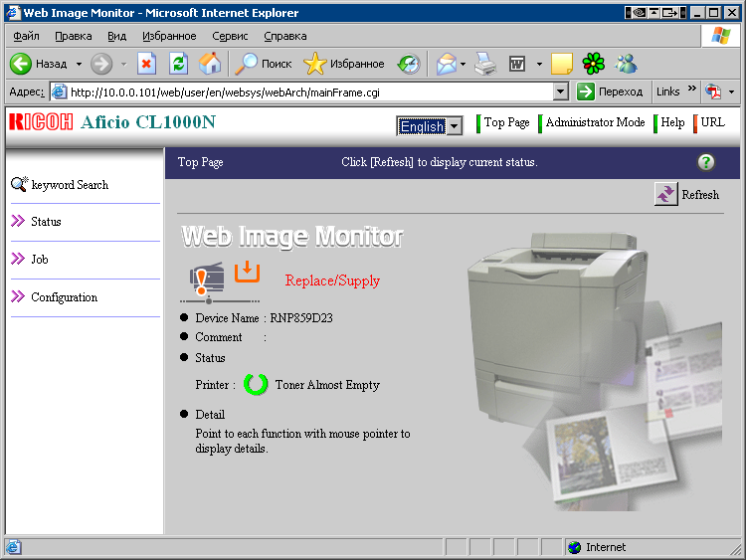746x560 pixels.
Task: Expand the Mail button dropdown arrow
Action: pyautogui.click(x=463, y=64)
